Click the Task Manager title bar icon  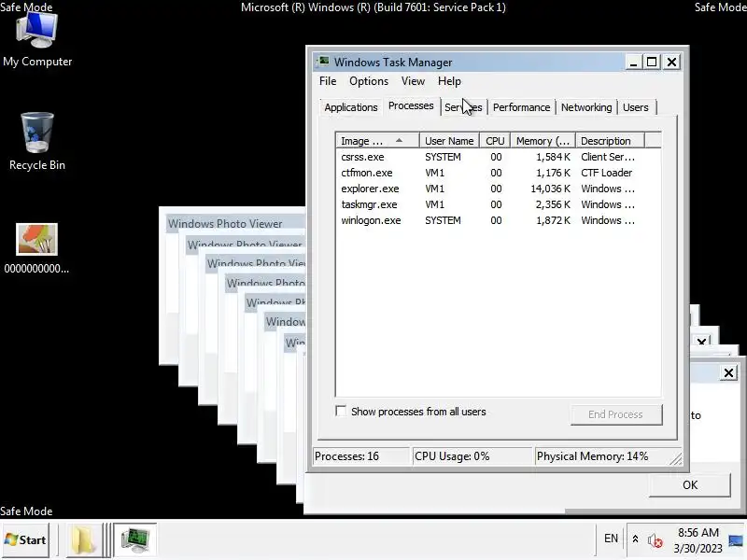pos(324,62)
